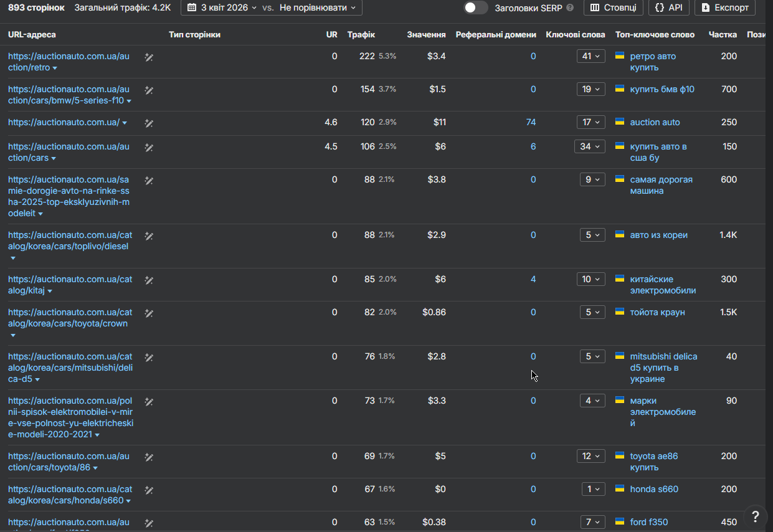Open the question mark help bubble

[x=755, y=516]
